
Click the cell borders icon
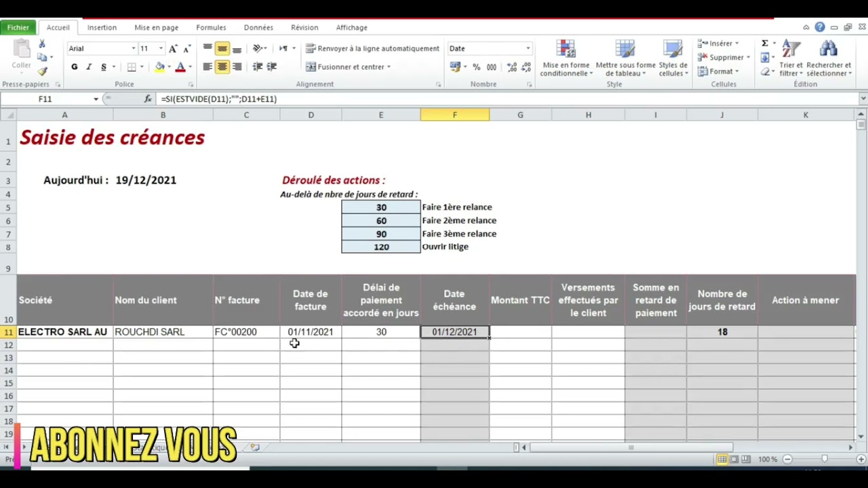[x=132, y=67]
